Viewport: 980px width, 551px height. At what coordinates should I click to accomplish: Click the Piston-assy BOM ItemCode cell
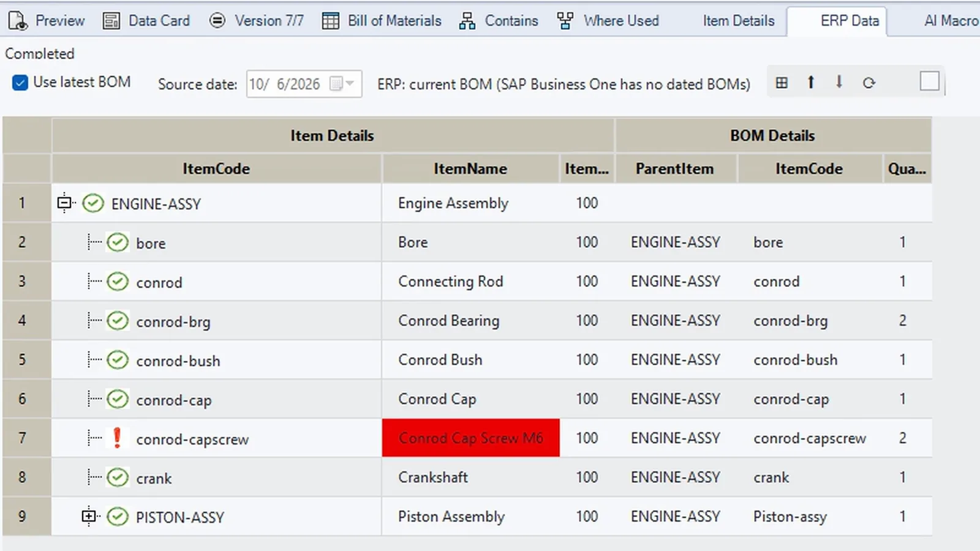[x=809, y=516]
